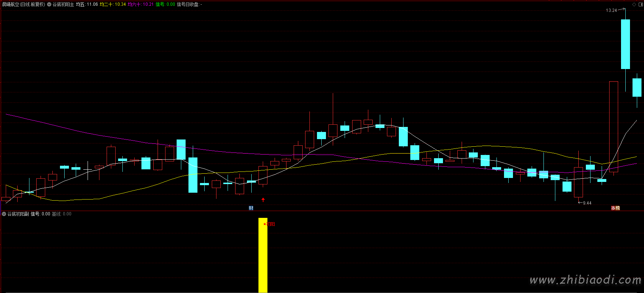Click the 9.44 low price label

click(x=587, y=203)
